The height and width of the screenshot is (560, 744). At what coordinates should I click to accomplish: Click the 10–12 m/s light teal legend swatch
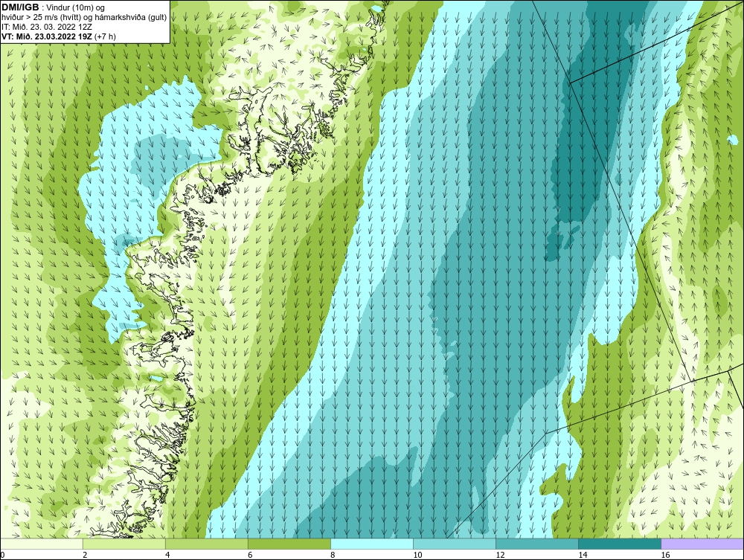click(455, 544)
